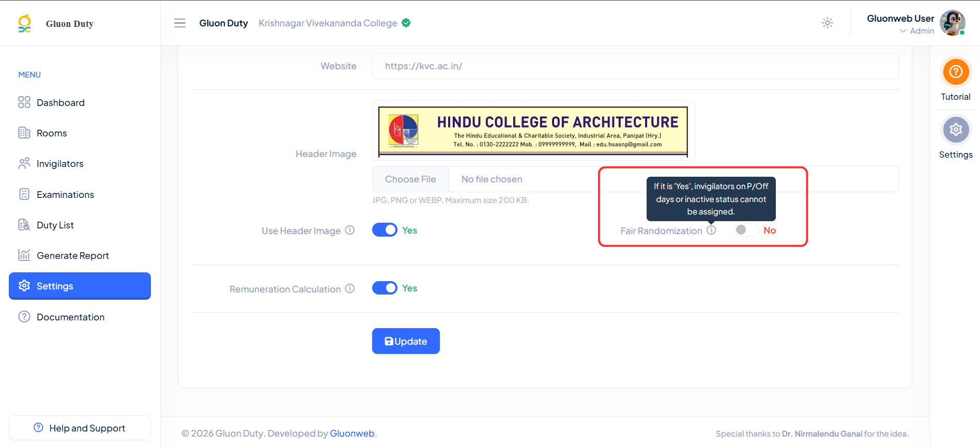The height and width of the screenshot is (448, 980).
Task: Click the Dr. Nirmalendu Ganai name
Action: pos(822,434)
